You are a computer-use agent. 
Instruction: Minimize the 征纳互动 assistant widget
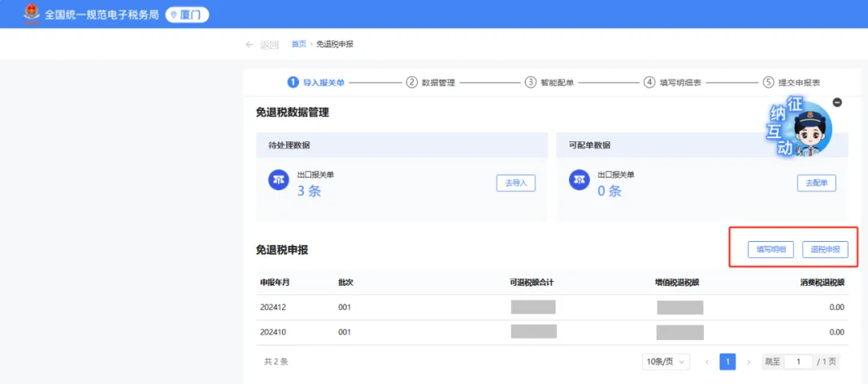point(837,102)
